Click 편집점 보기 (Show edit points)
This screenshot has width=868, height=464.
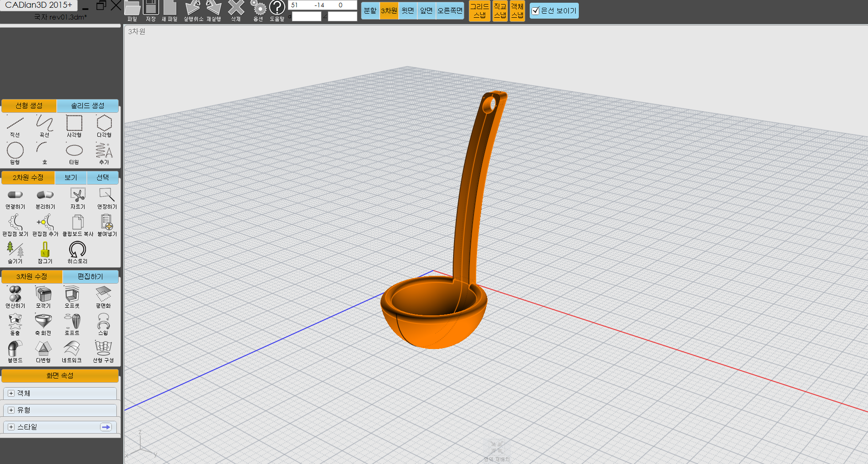pyautogui.click(x=15, y=222)
